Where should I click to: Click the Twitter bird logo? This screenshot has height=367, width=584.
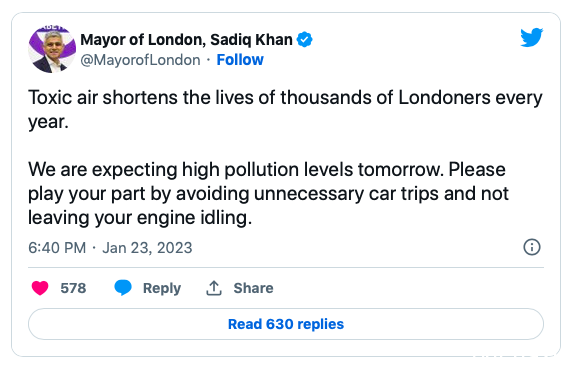(x=531, y=37)
